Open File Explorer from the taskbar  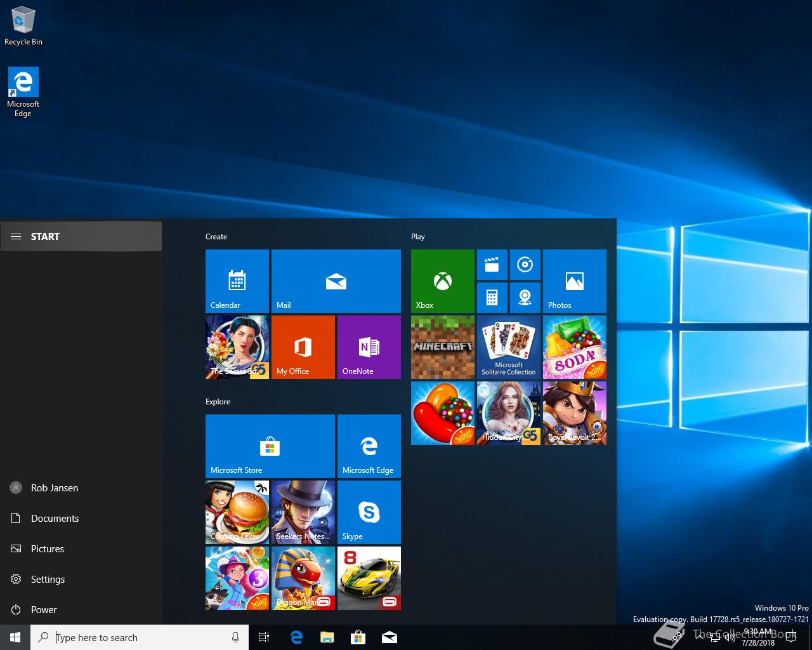click(327, 637)
